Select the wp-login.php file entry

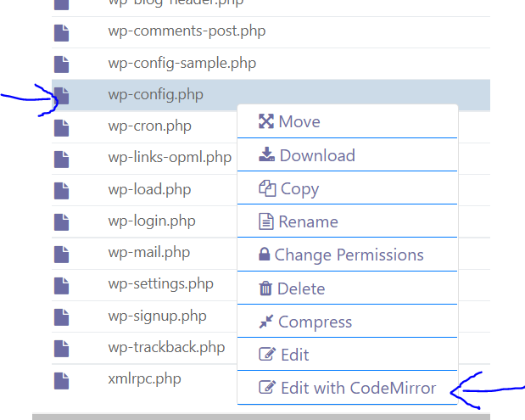coord(145,221)
